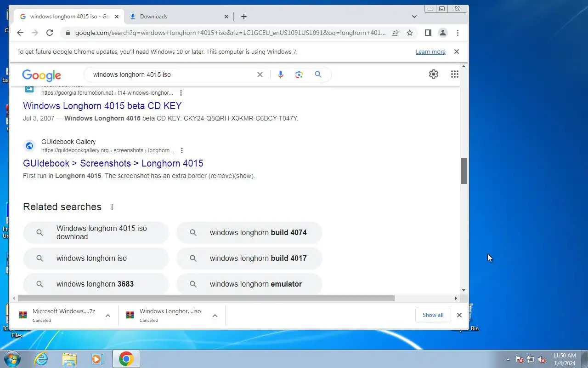Go back to the previous page

point(20,33)
